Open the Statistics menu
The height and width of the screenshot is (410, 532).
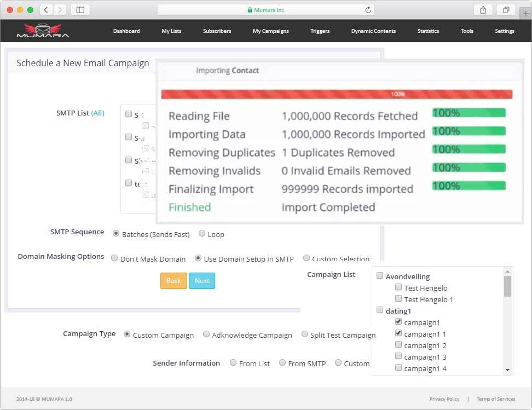427,31
